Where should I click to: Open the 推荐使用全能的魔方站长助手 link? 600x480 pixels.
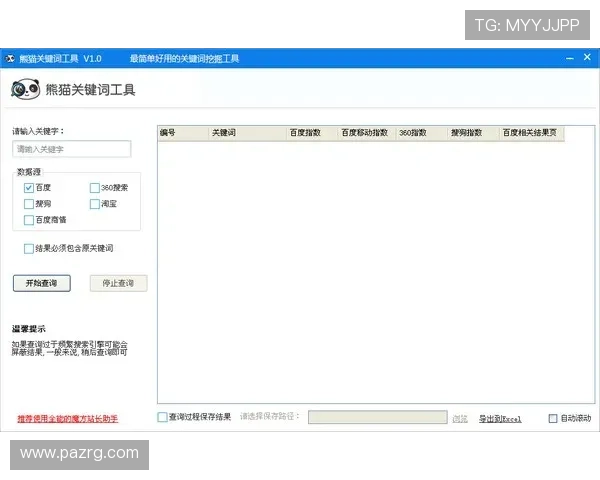pyautogui.click(x=67, y=419)
